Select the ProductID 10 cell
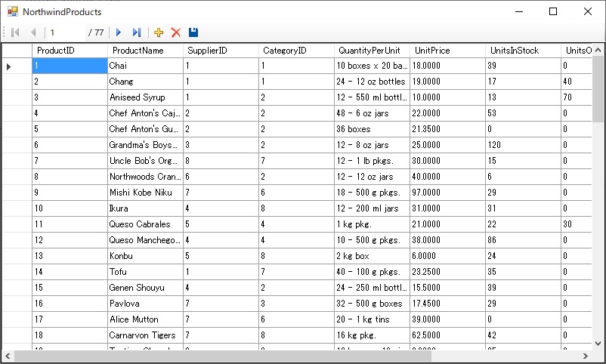The image size is (606, 364). (70, 208)
